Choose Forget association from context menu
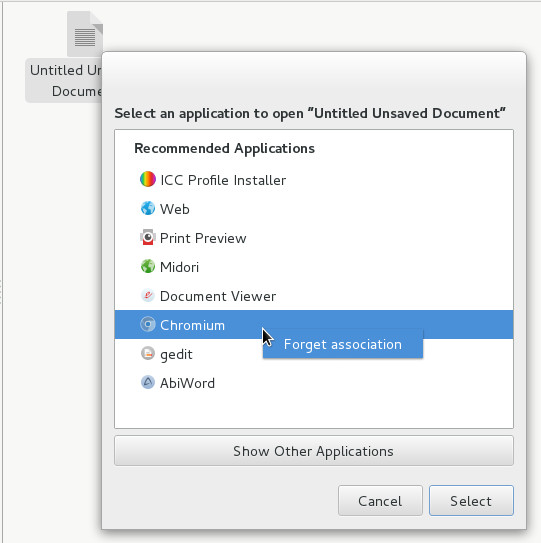 [x=343, y=344]
